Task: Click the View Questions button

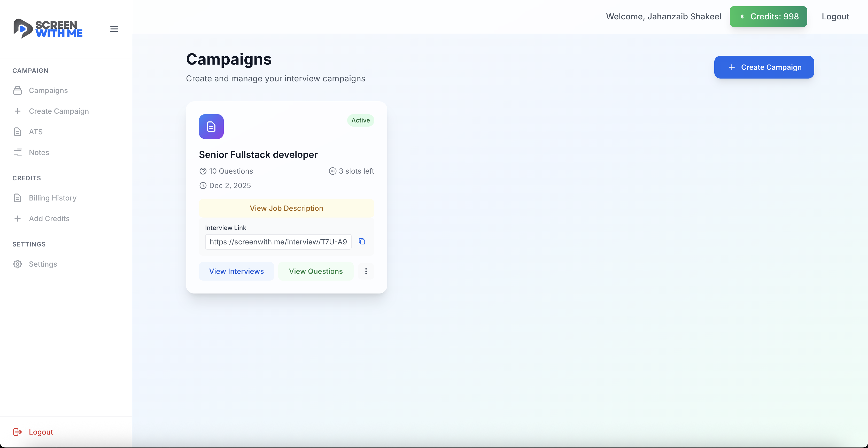Action: [316, 271]
